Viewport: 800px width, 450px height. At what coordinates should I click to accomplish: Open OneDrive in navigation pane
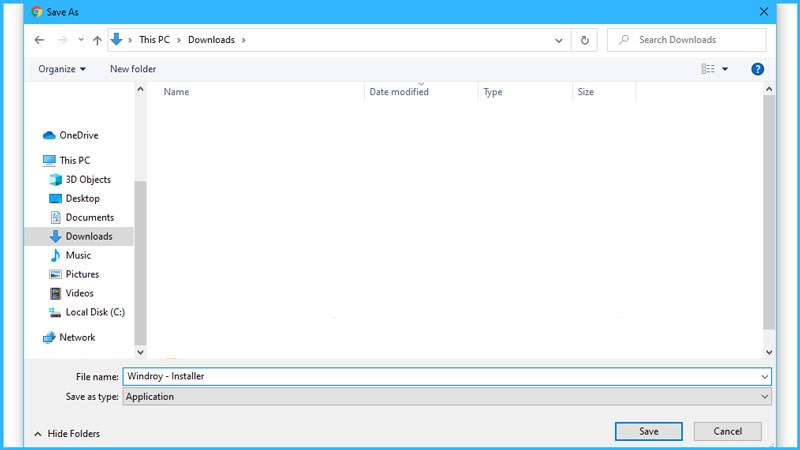[78, 135]
